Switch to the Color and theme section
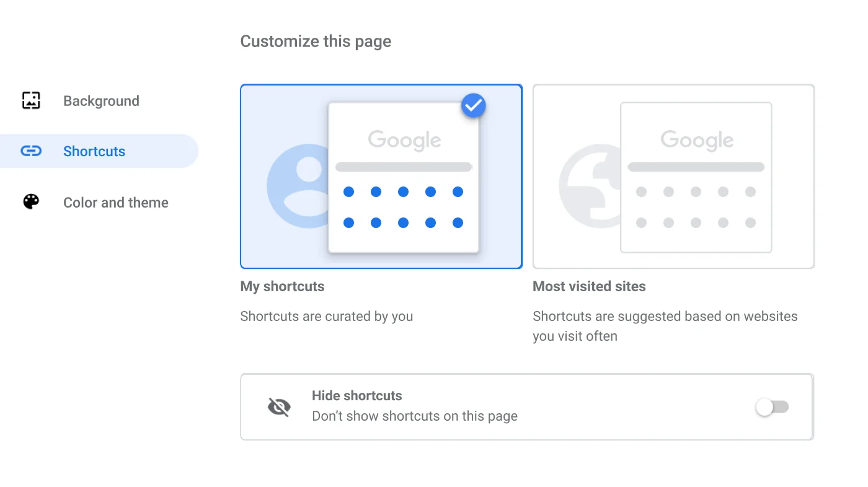This screenshot has height=487, width=868. click(x=115, y=202)
